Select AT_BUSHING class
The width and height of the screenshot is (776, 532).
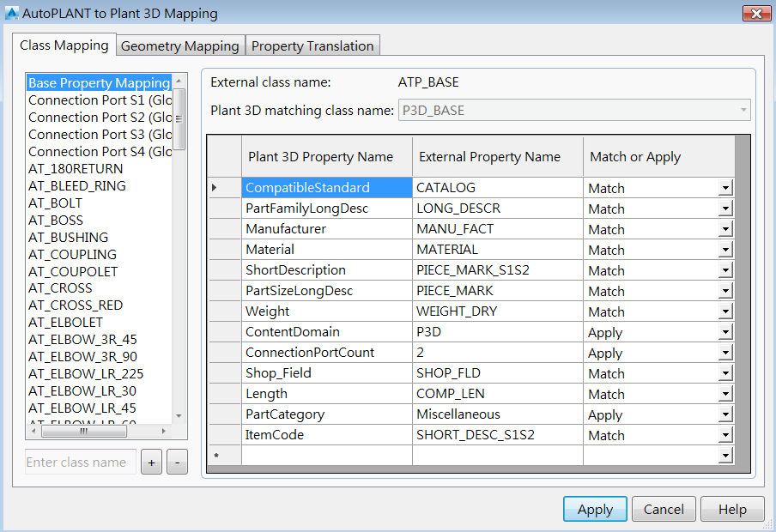click(x=99, y=237)
